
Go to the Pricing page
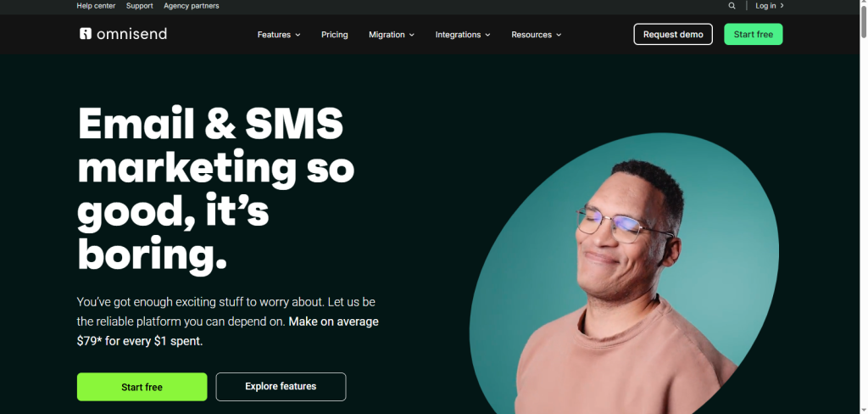click(334, 35)
